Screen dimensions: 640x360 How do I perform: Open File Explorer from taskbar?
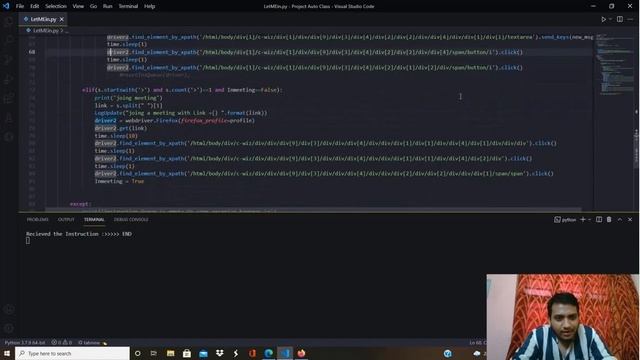171,353
